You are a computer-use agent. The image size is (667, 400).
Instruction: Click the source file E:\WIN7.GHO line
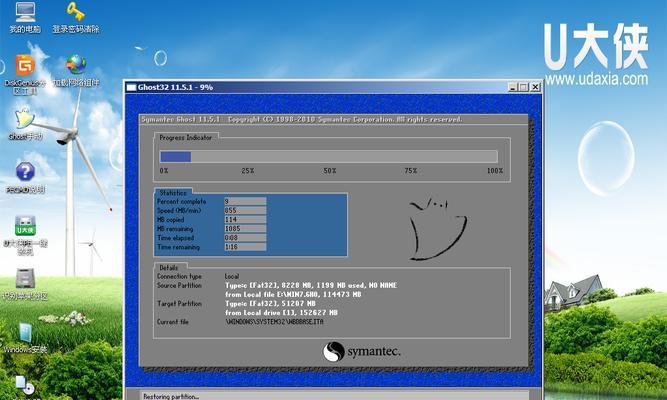(x=293, y=294)
